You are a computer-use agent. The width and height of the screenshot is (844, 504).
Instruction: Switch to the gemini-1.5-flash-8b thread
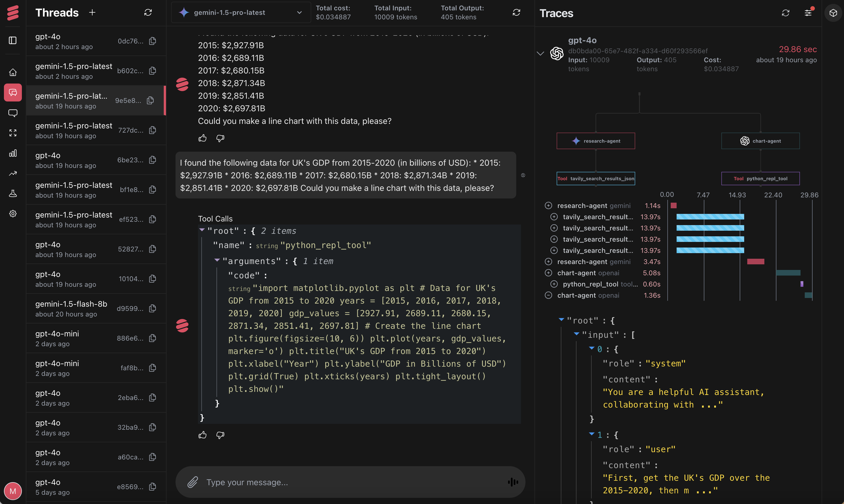click(71, 308)
